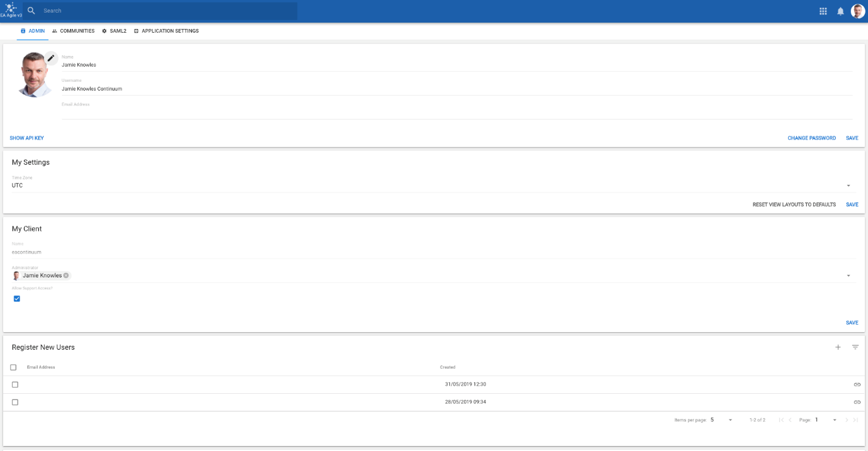
Task: Click the link icon for the 28/05/2019 row
Action: tap(857, 402)
